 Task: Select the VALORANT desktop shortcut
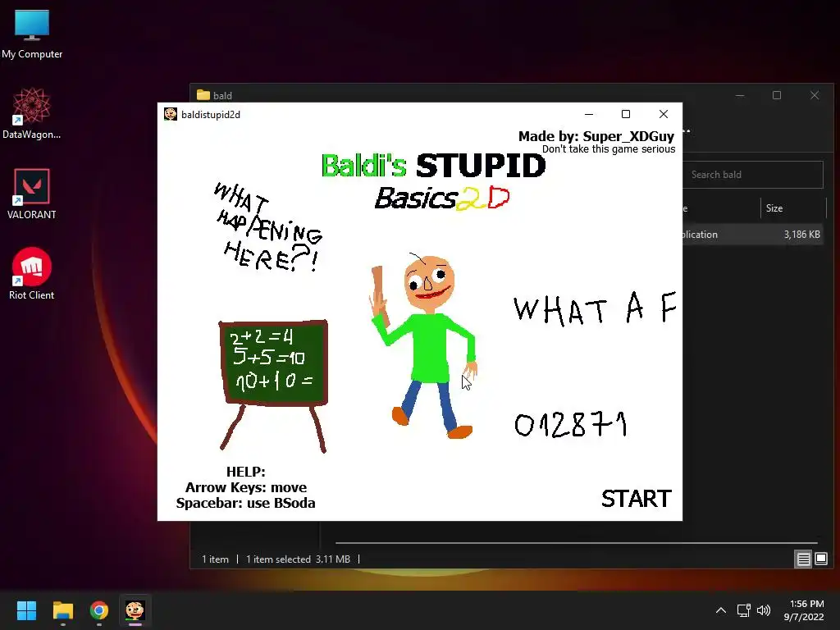point(32,194)
